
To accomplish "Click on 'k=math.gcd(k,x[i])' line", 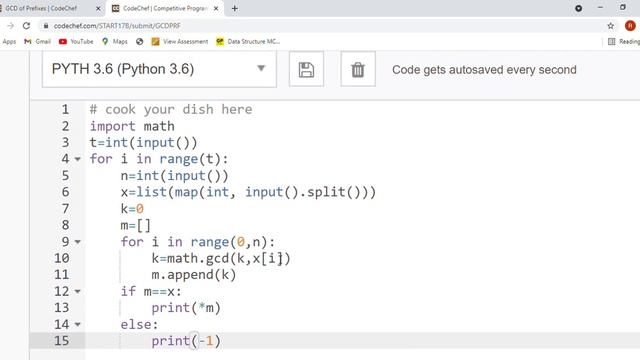I will [221, 258].
